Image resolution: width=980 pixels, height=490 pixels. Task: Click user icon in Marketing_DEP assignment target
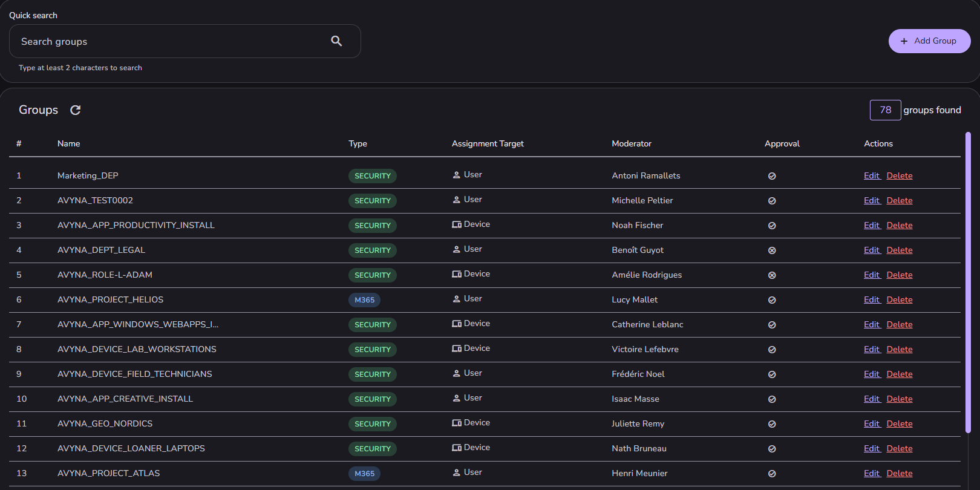[457, 175]
